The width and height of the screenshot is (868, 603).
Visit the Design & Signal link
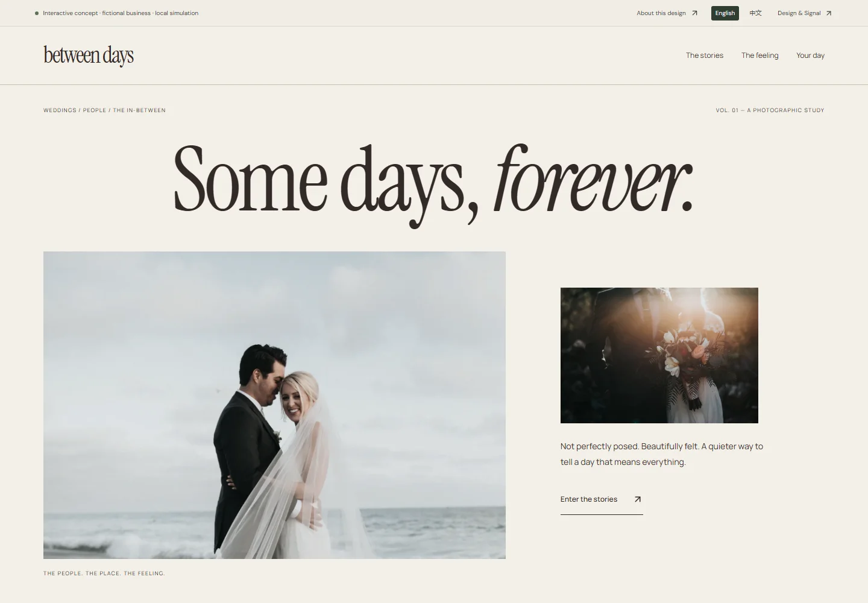pos(804,13)
